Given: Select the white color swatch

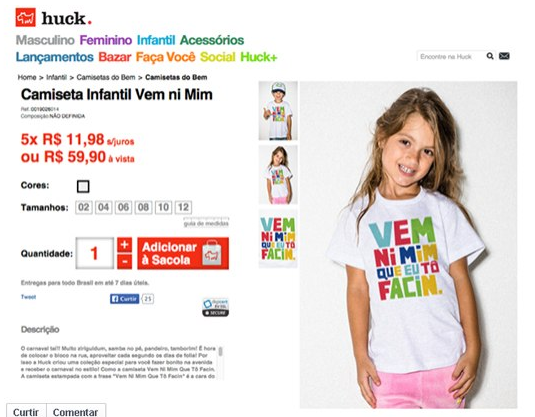Looking at the screenshot, I should tap(83, 187).
